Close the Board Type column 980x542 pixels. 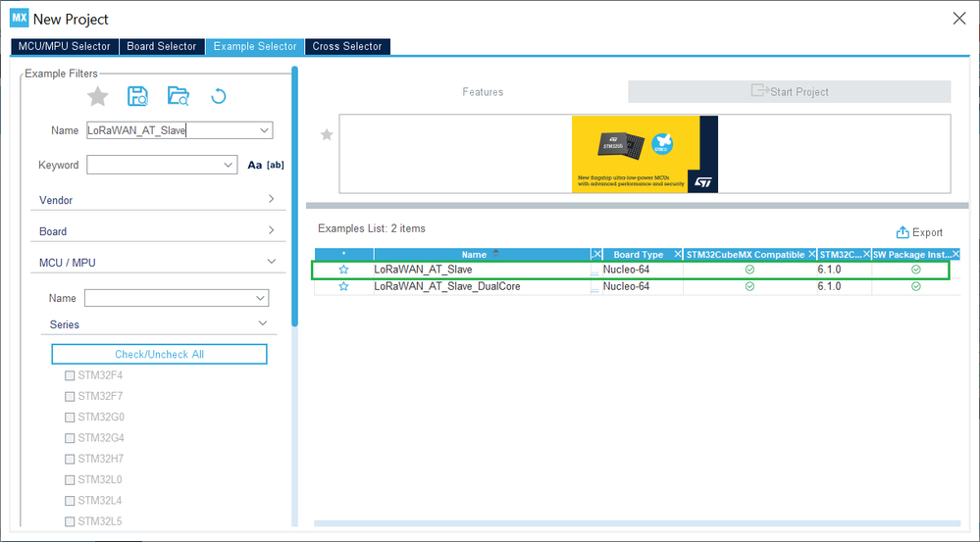click(x=678, y=254)
